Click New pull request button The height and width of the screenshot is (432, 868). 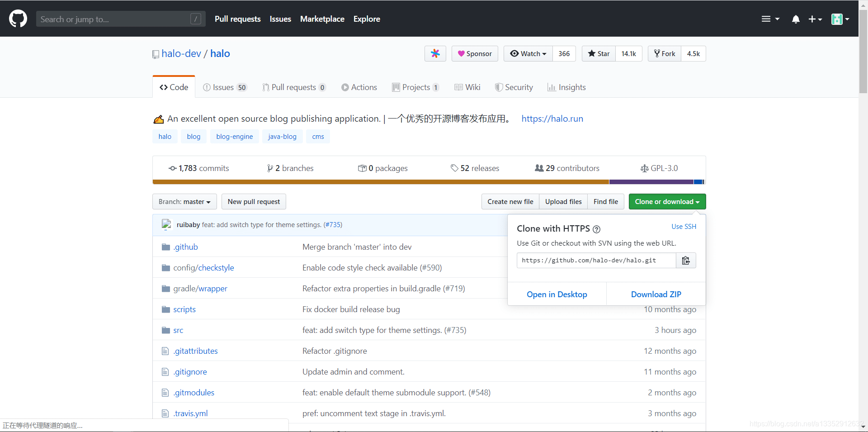coord(254,202)
